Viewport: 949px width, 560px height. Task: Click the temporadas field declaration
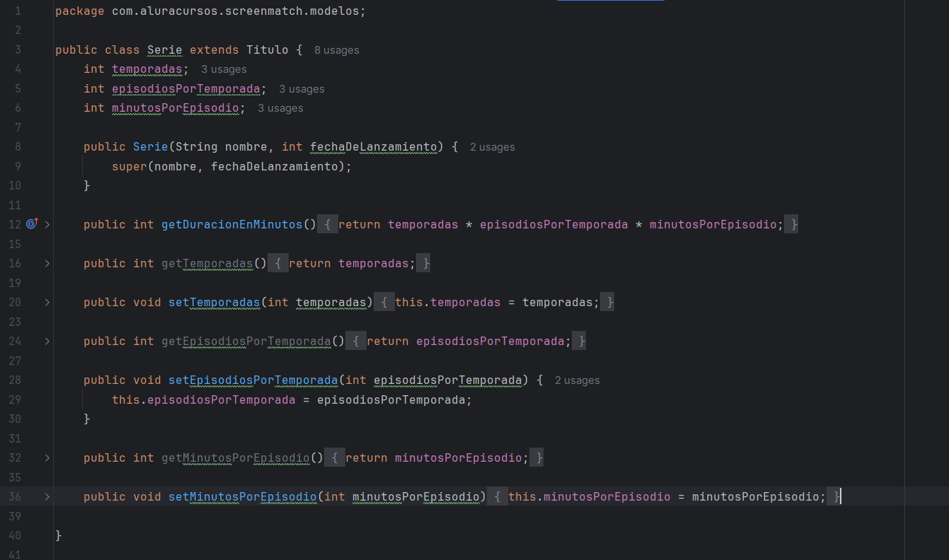pos(147,69)
